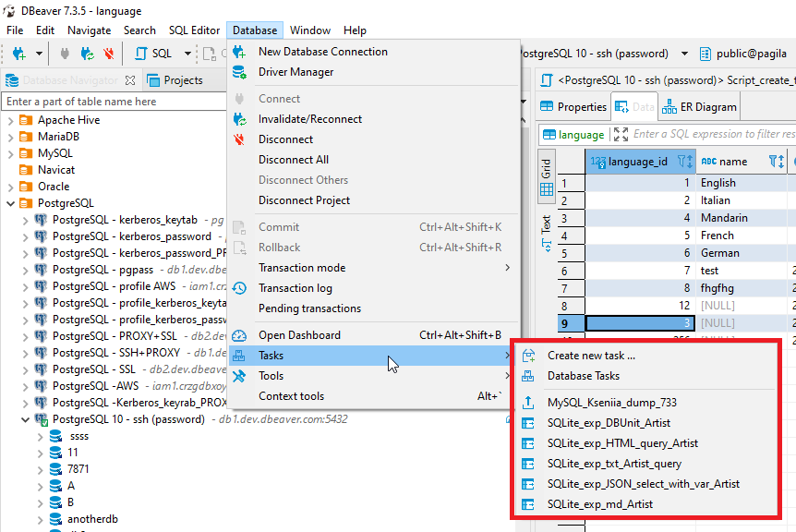Click the SQL filter expression field

[x=714, y=135]
